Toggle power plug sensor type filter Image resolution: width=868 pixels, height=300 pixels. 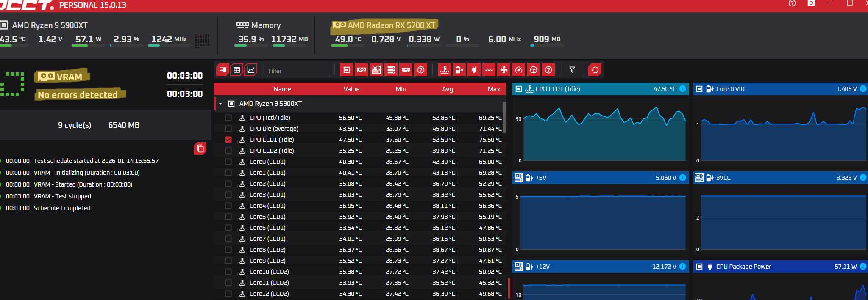(x=474, y=70)
